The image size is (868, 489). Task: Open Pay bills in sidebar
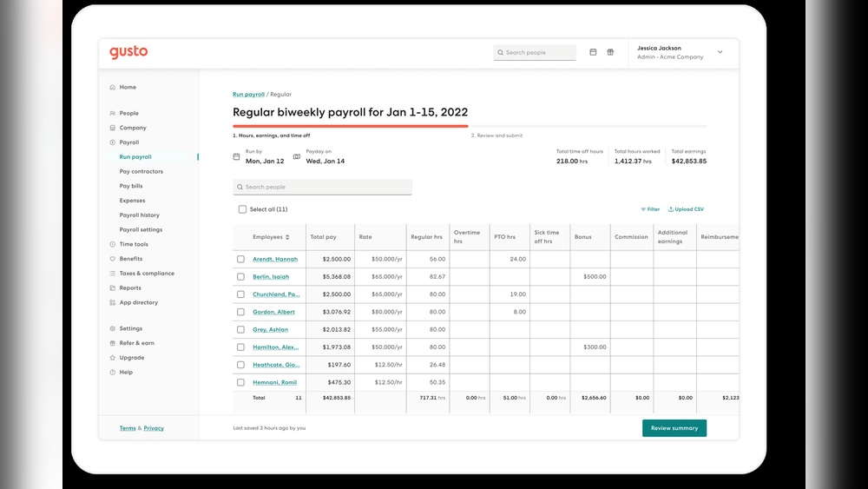point(131,186)
